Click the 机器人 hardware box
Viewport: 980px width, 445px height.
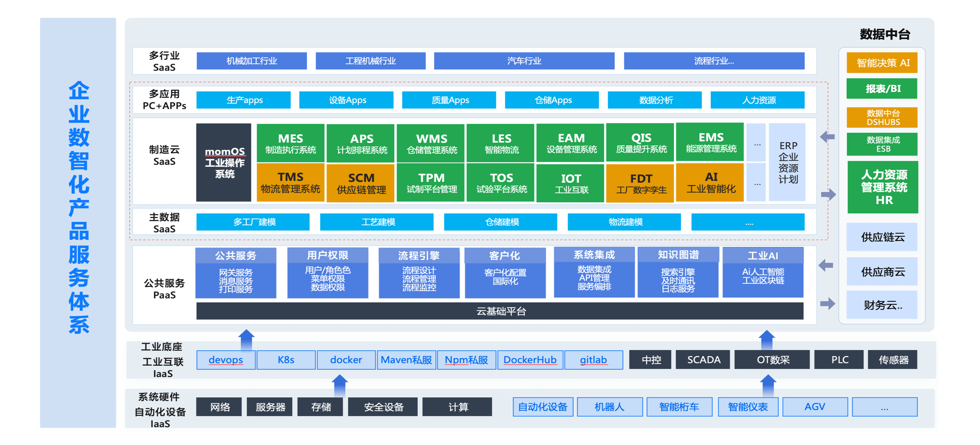tap(610, 407)
